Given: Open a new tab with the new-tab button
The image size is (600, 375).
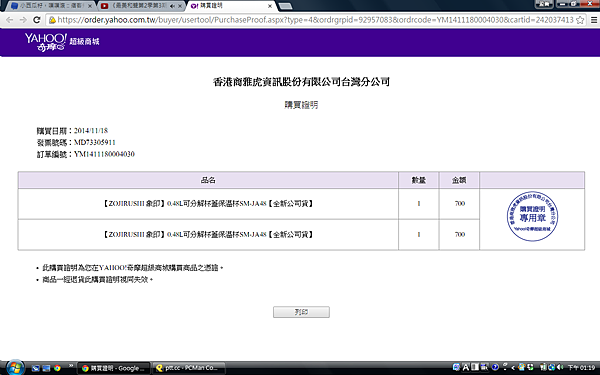Looking at the screenshot, I should coord(285,6).
